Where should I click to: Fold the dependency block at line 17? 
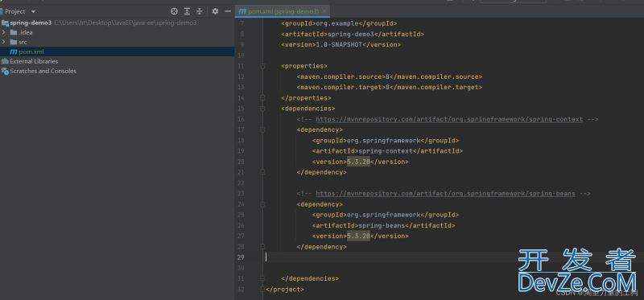coord(263,130)
